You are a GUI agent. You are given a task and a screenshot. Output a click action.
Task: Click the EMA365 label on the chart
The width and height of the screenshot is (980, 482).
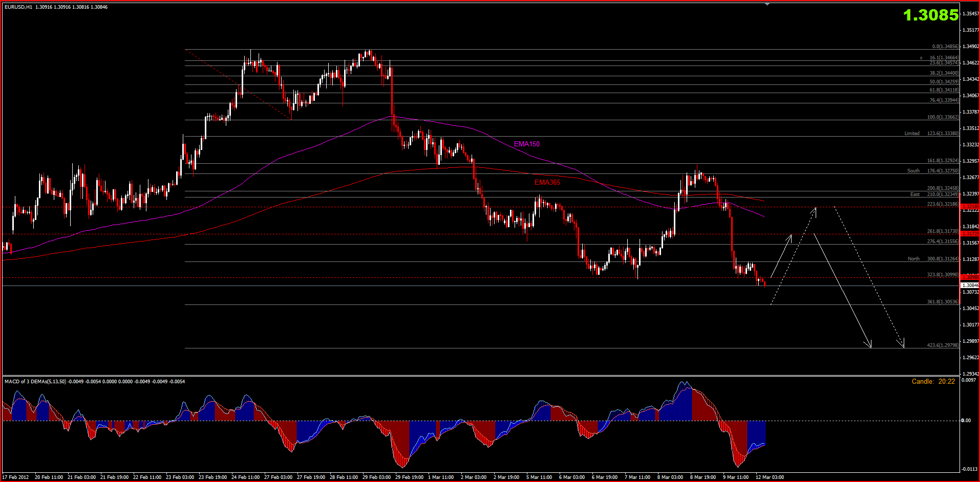point(547,182)
